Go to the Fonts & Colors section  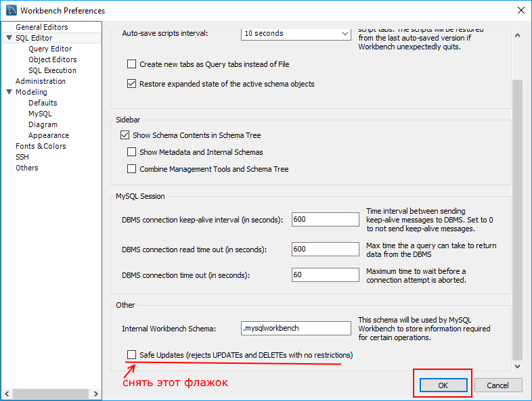click(41, 146)
